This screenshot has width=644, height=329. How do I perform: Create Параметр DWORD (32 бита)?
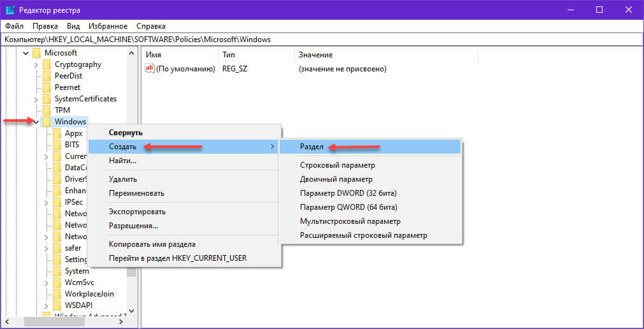click(370, 193)
